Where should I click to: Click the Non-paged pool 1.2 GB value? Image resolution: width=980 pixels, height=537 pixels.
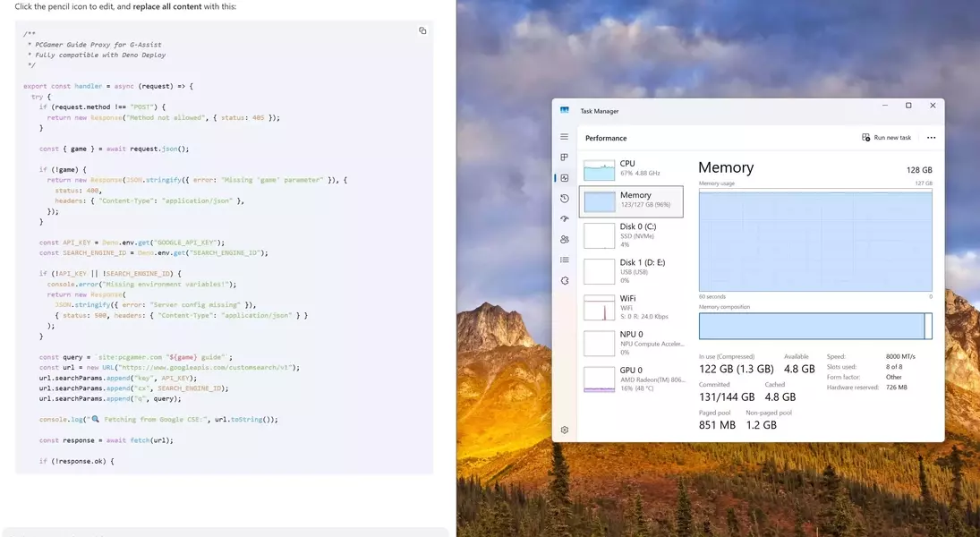point(761,425)
